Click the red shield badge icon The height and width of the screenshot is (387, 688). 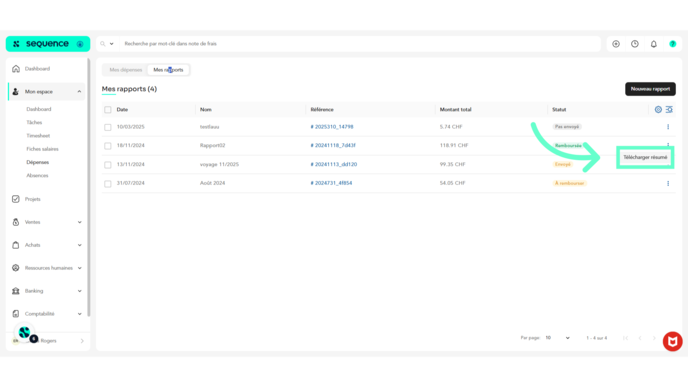point(673,341)
